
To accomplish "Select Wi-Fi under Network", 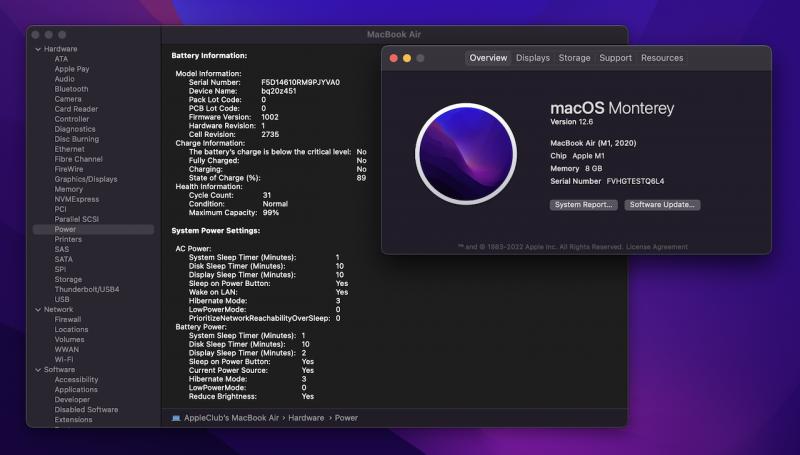I will point(64,360).
